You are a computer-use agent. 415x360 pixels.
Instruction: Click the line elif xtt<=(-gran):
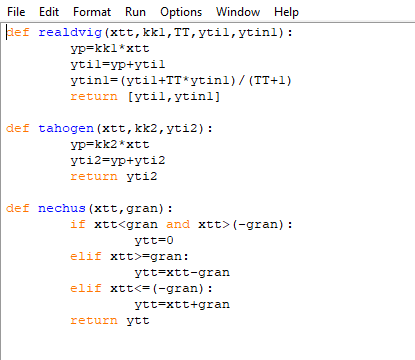(142, 288)
